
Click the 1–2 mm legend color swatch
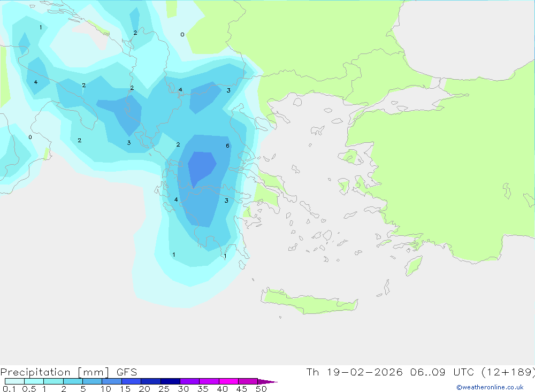point(53,381)
